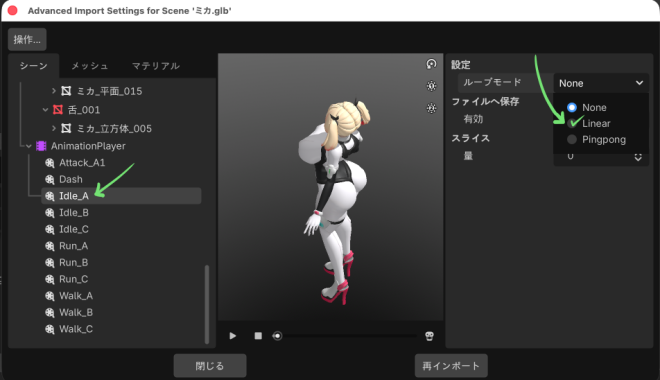The width and height of the screenshot is (660, 380).
Task: Toggle the first light icon in preview
Action: coord(431,86)
